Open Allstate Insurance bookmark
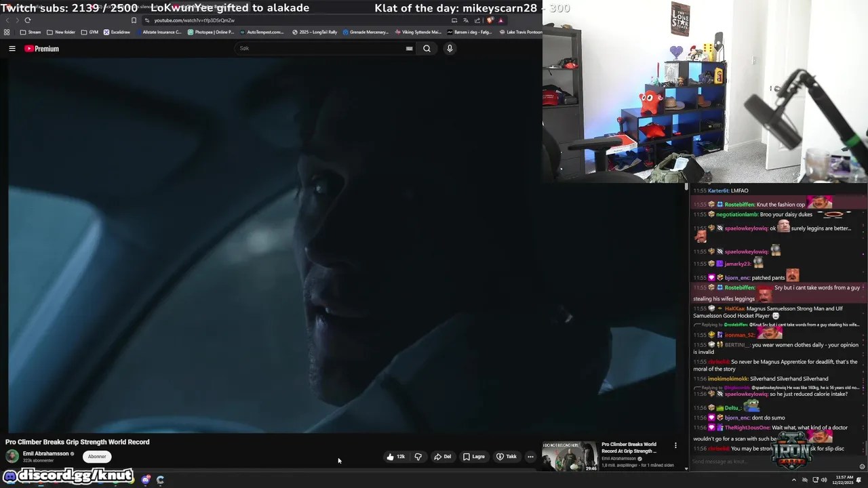The width and height of the screenshot is (868, 488). tap(159, 32)
